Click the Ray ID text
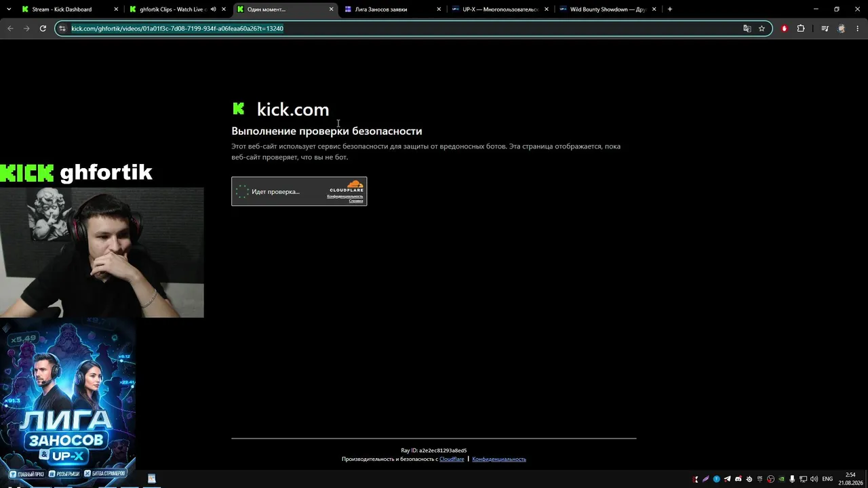 [x=434, y=450]
